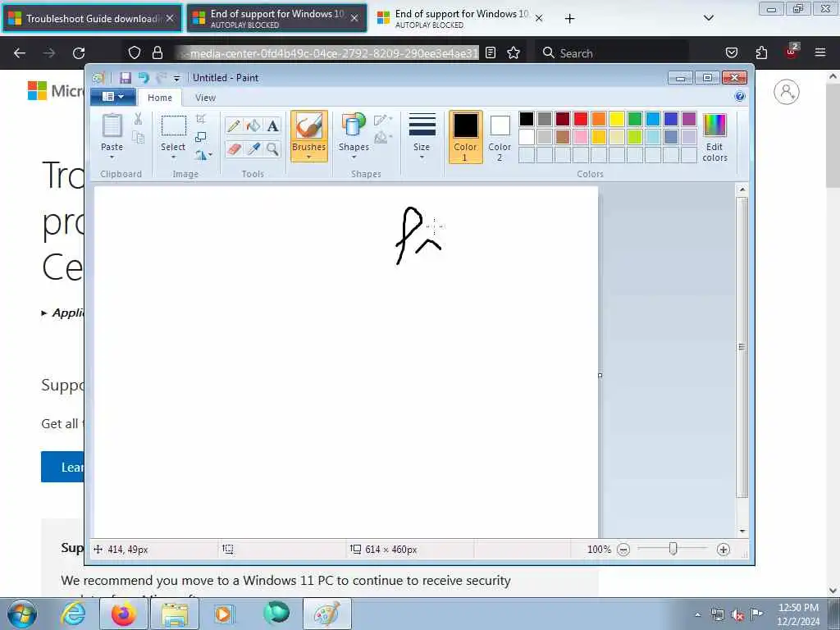The width and height of the screenshot is (840, 630).
Task: Bookmark this page with star icon
Action: click(x=514, y=52)
